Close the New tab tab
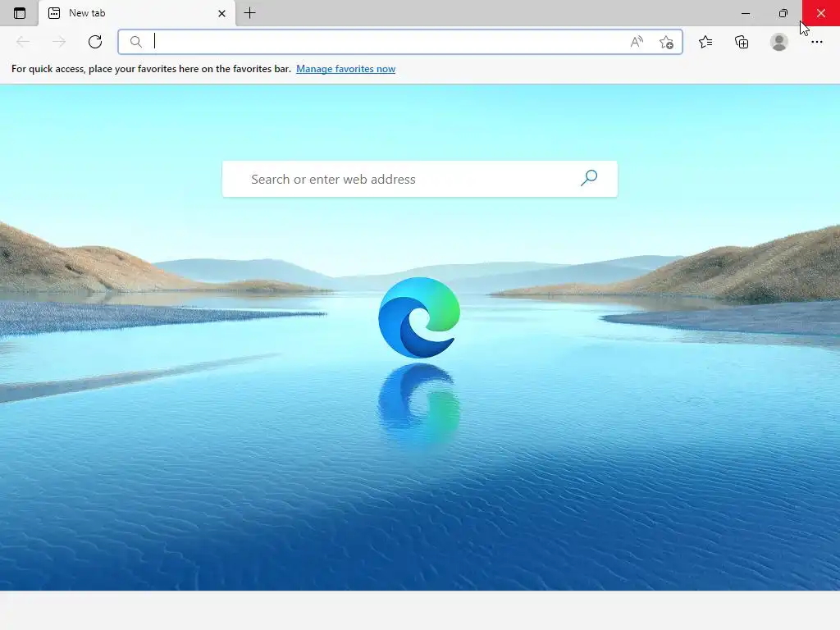Screen dimensions: 840x630 [221, 13]
